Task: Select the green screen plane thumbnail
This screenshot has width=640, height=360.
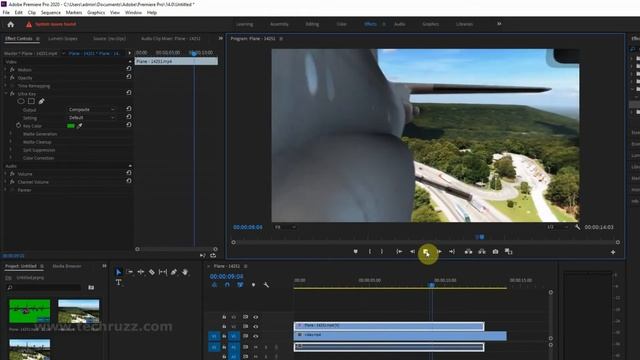Action: [x=29, y=311]
